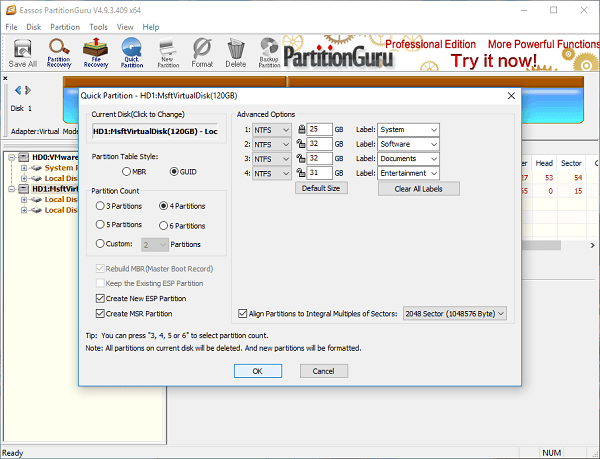The image size is (600, 459).
Task: Click the Clear All Labels button
Action: (x=419, y=189)
